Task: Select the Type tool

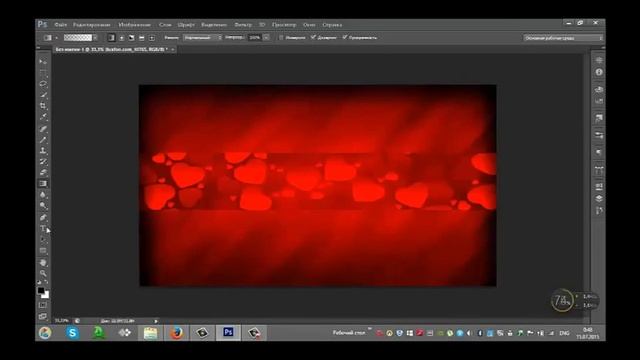Action: coord(43,229)
